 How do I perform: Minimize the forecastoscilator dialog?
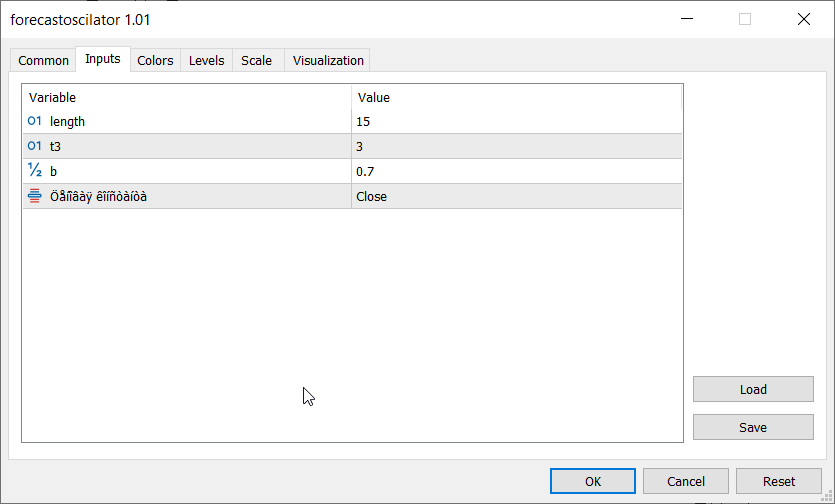687,19
